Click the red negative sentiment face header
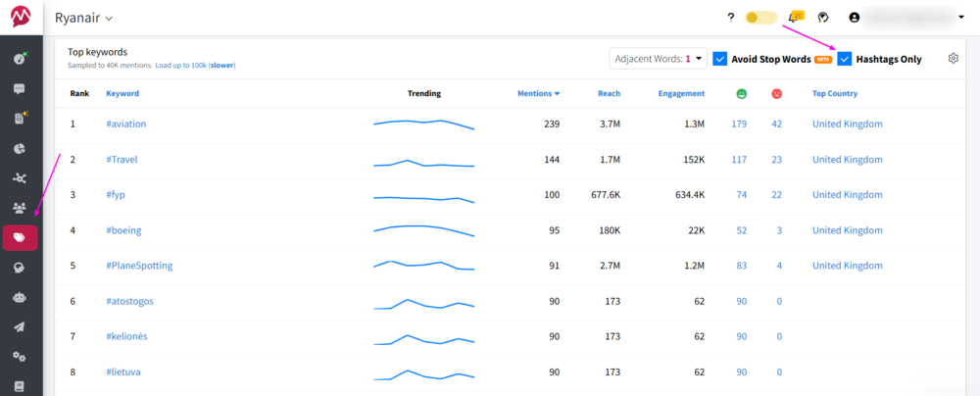The image size is (980, 396). [x=776, y=94]
